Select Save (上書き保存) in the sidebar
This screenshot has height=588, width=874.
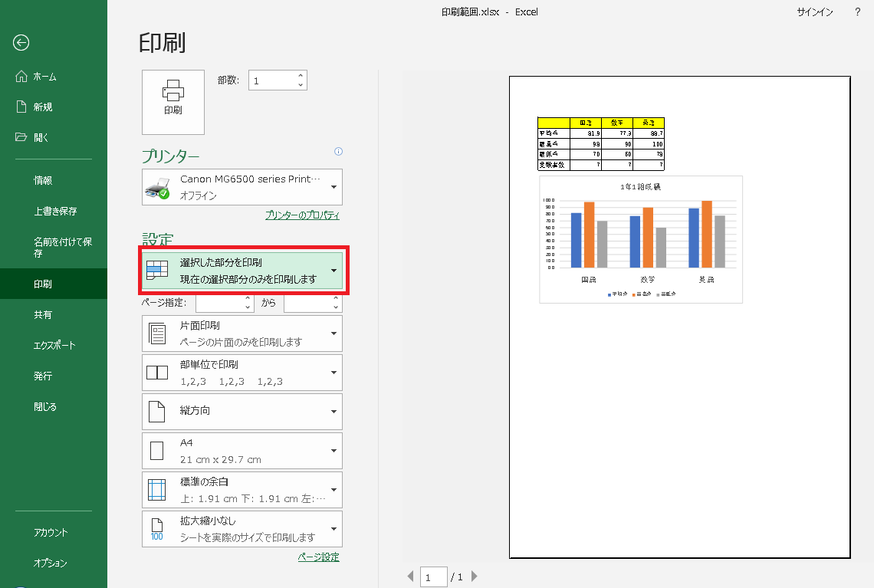[x=54, y=211]
